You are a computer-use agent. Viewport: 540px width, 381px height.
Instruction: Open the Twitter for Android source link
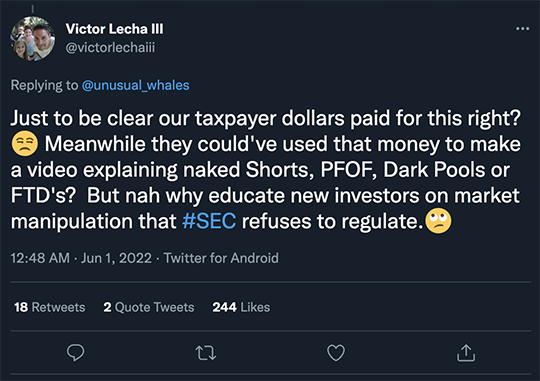(x=221, y=258)
